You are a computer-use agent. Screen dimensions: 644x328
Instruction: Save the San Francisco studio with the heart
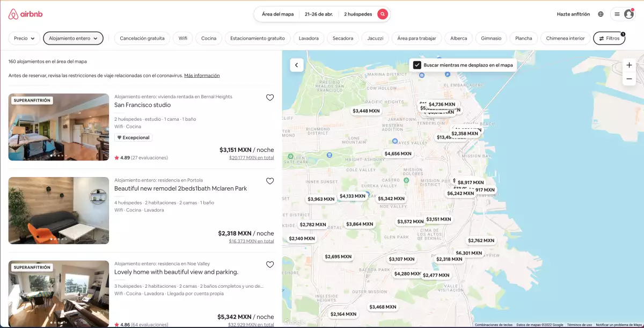270,97
